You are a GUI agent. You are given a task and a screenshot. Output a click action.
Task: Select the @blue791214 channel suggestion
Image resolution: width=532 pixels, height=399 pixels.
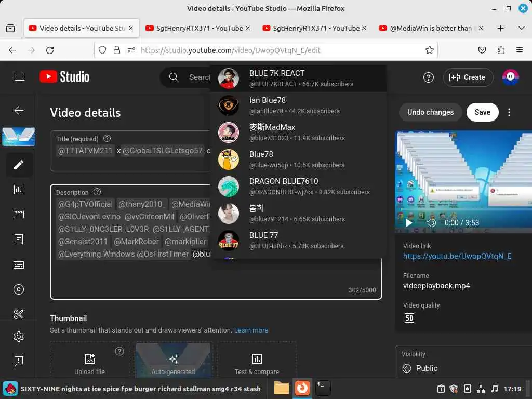click(298, 214)
